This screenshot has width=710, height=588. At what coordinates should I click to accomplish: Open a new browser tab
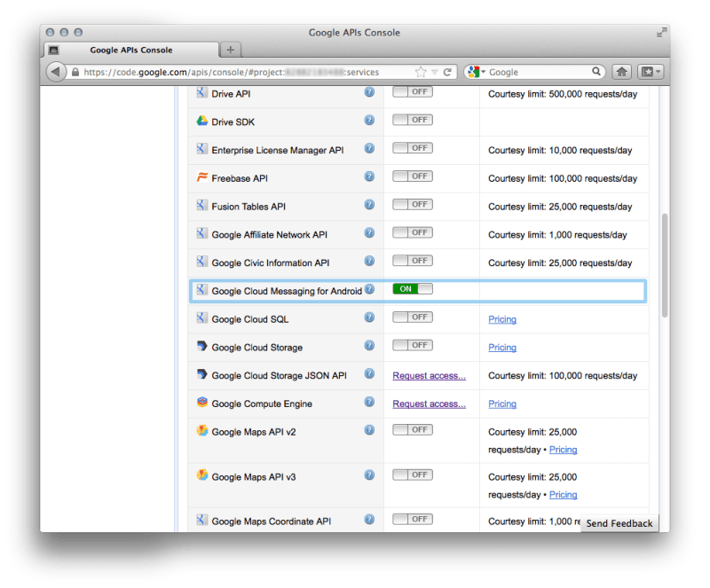229,50
